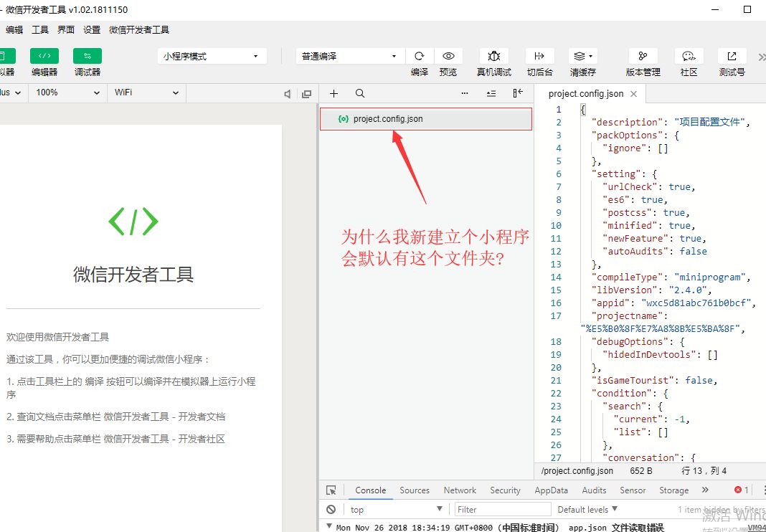Click the devtools inspect element icon

tap(331, 490)
